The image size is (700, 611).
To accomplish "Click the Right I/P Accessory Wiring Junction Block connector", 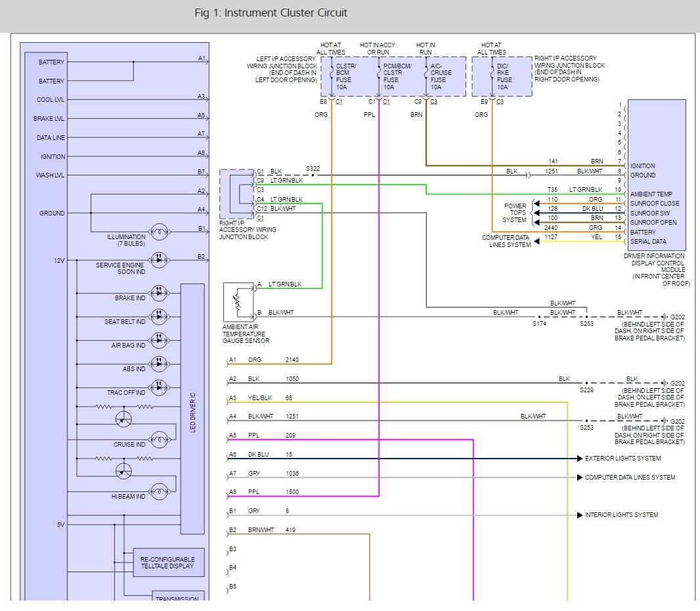I will pos(237,194).
